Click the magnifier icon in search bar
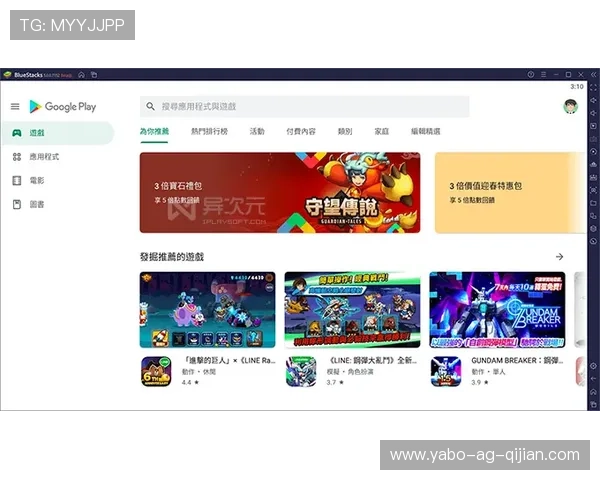 click(x=150, y=106)
